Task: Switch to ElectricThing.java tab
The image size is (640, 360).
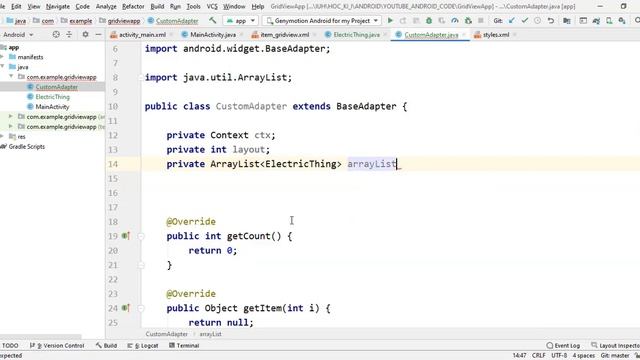Action: [x=356, y=35]
